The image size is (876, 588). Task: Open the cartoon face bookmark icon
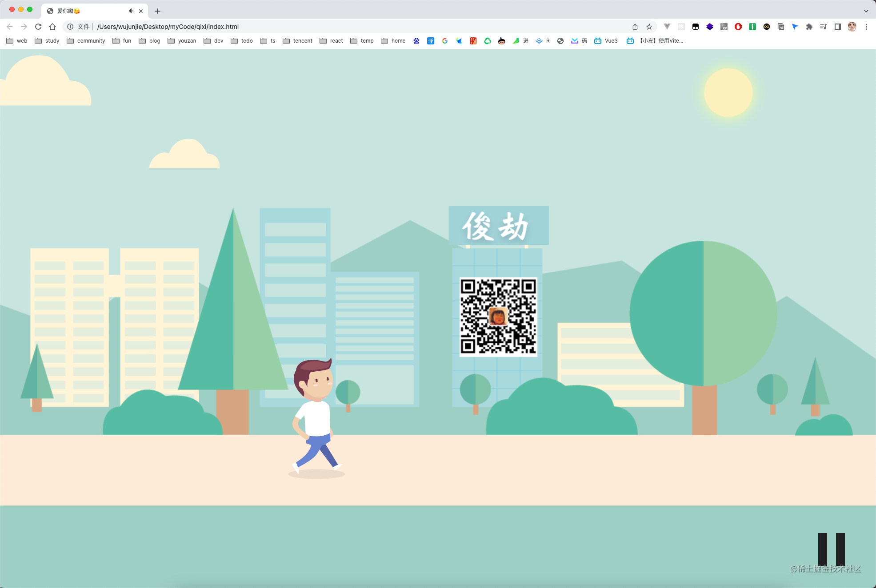[502, 41]
